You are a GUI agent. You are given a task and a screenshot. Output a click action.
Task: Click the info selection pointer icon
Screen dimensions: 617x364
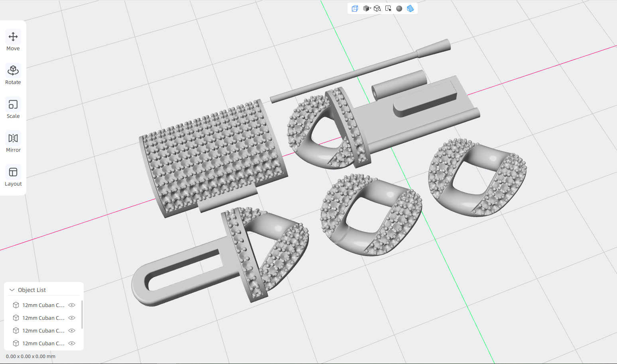[388, 8]
